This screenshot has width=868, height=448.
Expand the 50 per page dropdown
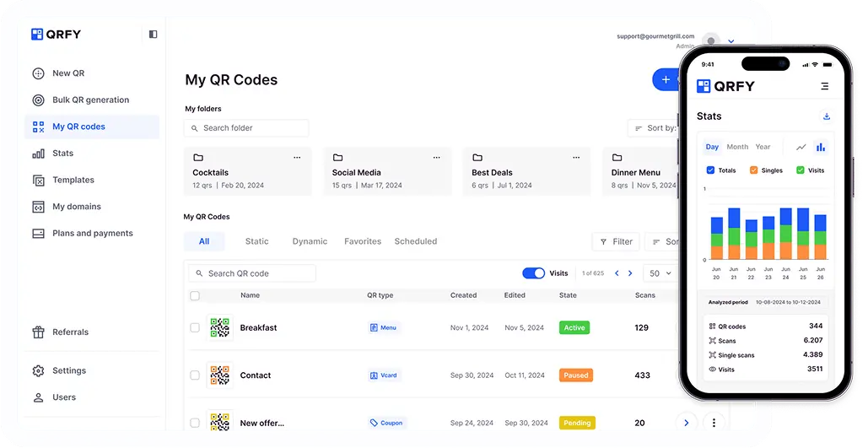coord(660,273)
